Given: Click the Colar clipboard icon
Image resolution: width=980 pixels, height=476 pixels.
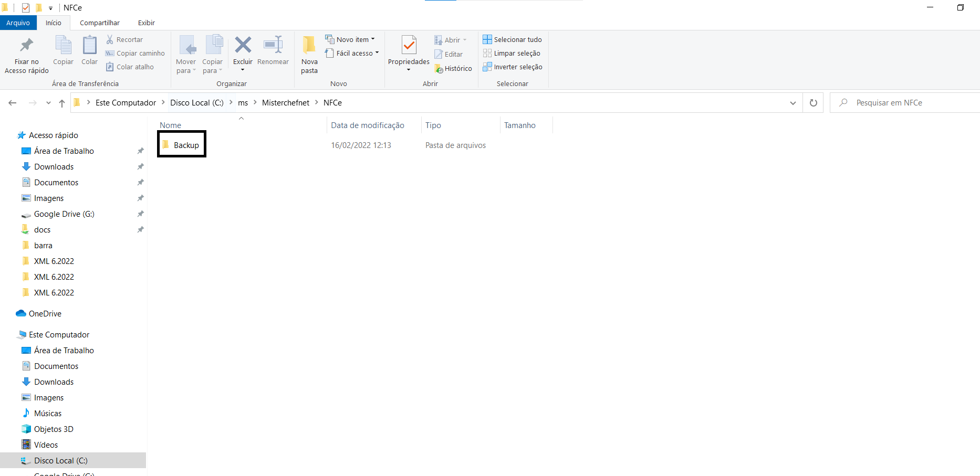Looking at the screenshot, I should 89,46.
